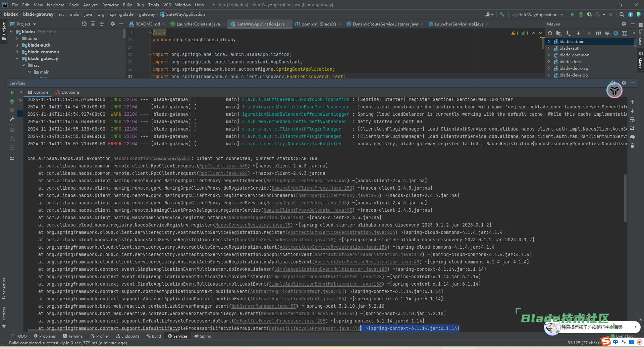The image size is (644, 349).
Task: Execute Maven goal via the m icon
Action: coord(598,33)
